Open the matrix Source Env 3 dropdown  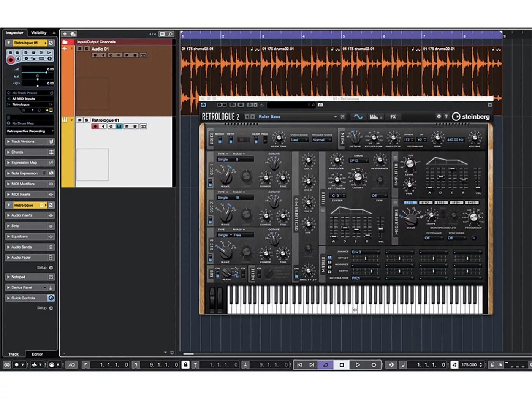coord(365,252)
